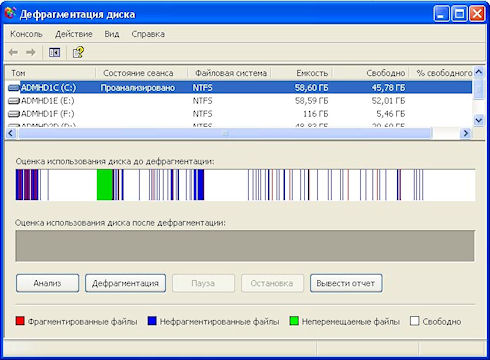Click the 58,59 ГБ capacity cell
The height and width of the screenshot is (360, 490).
tap(311, 101)
